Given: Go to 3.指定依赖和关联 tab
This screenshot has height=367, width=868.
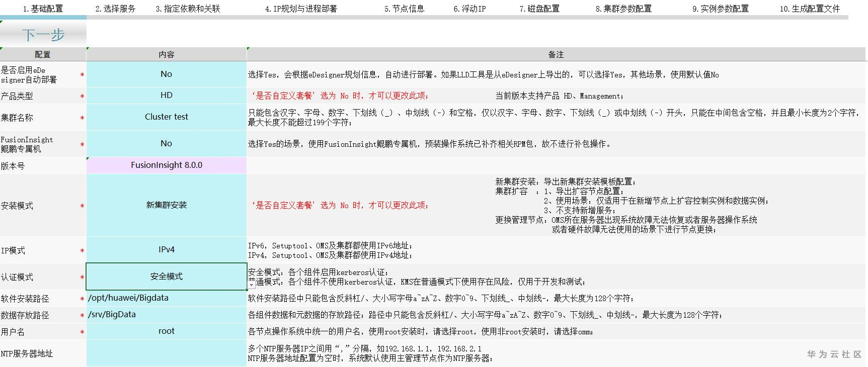Looking at the screenshot, I should coord(188,9).
